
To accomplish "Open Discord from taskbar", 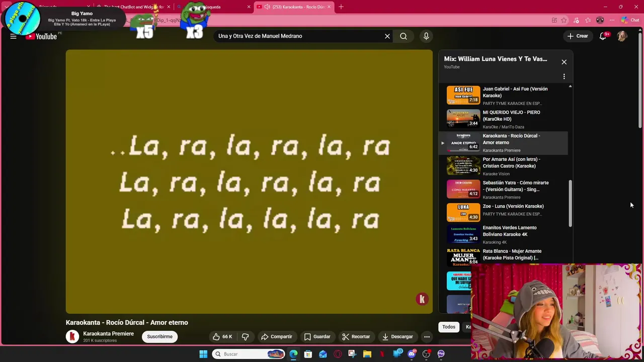I will (412, 354).
